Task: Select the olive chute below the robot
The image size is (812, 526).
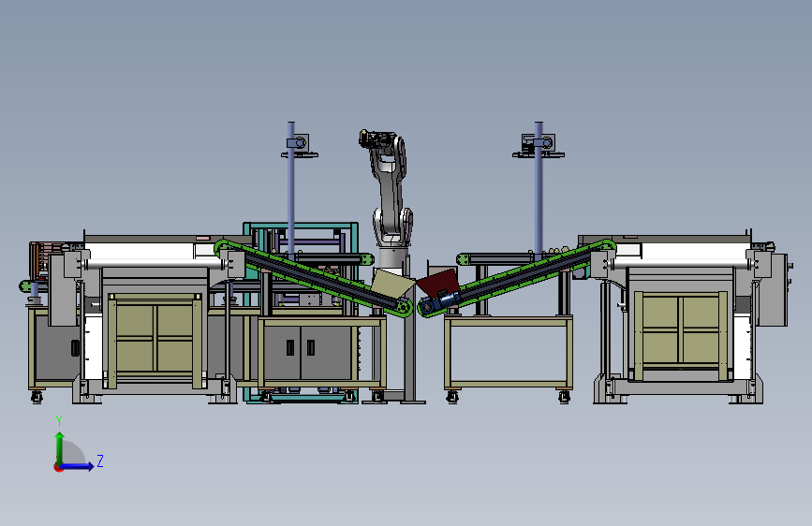Action: pos(392,284)
